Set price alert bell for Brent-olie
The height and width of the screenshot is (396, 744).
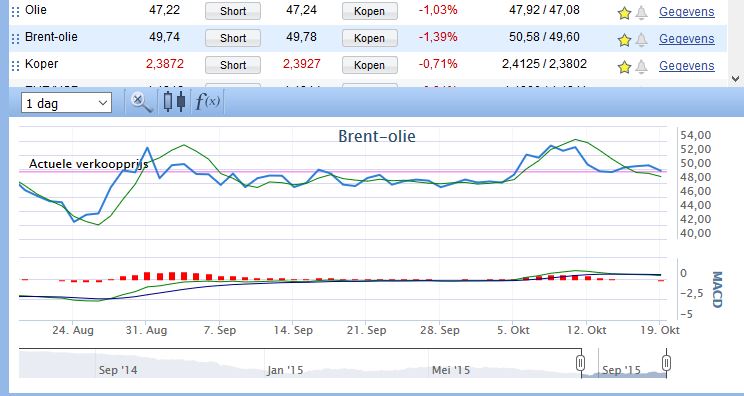coord(642,39)
